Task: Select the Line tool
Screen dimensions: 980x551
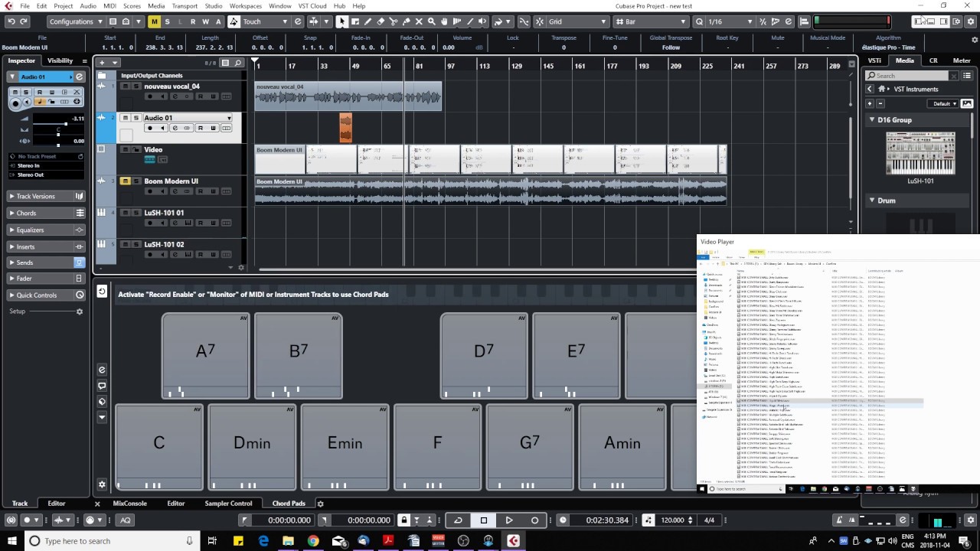Action: (470, 21)
